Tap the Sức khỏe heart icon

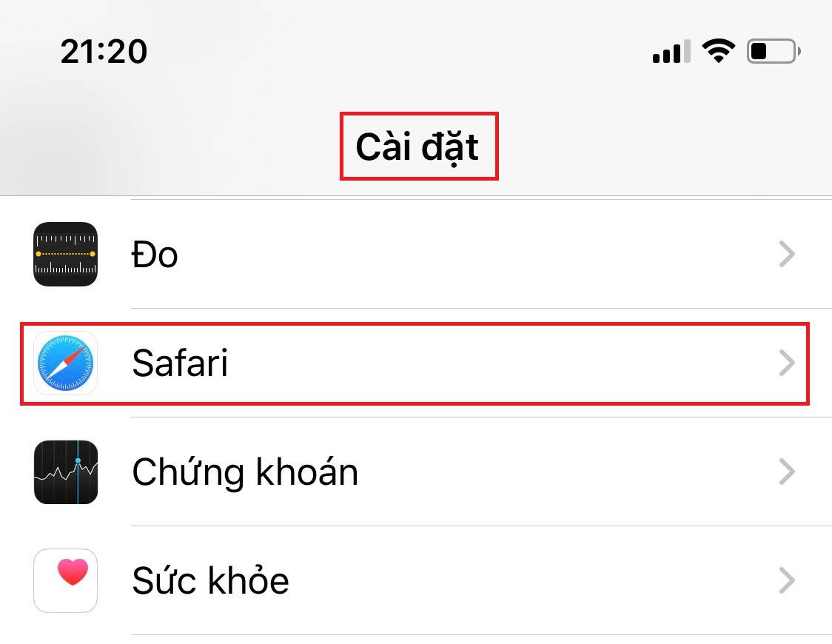(65, 580)
